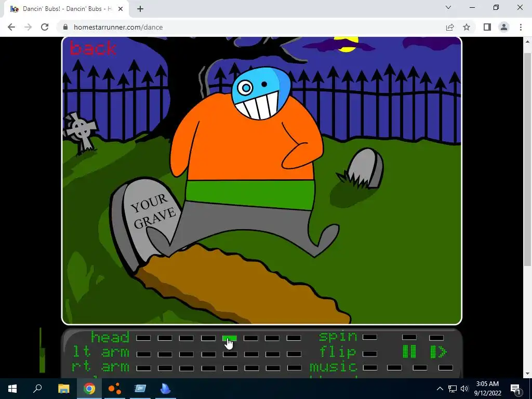Image resolution: width=532 pixels, height=399 pixels.
Task: Expand the tab search chevron
Action: [x=448, y=7]
